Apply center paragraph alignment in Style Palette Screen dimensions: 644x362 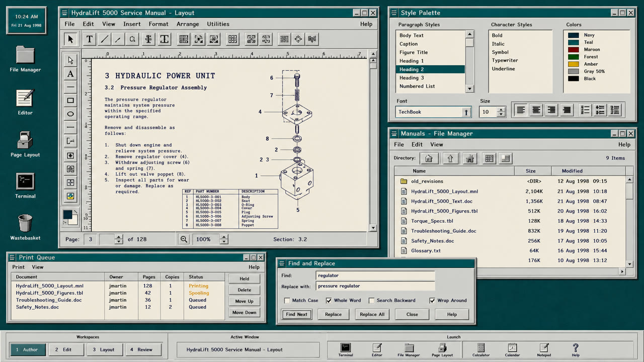[x=536, y=110]
